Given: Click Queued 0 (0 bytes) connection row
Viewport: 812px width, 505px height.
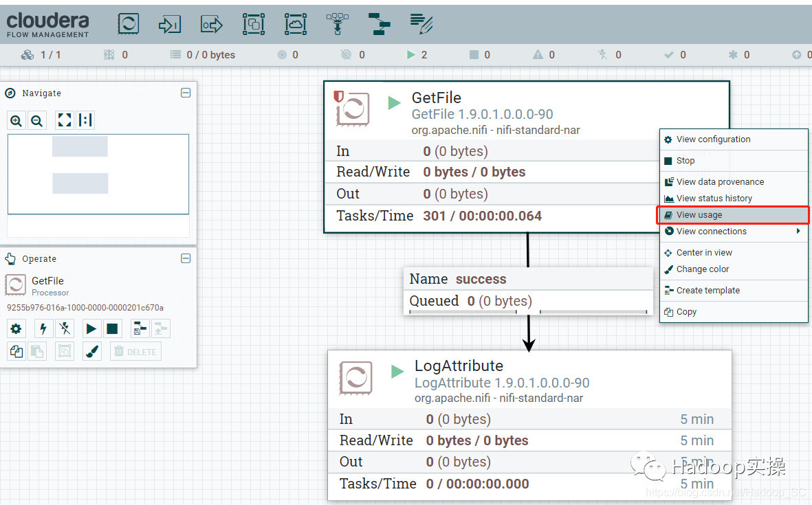Looking at the screenshot, I should pos(528,301).
